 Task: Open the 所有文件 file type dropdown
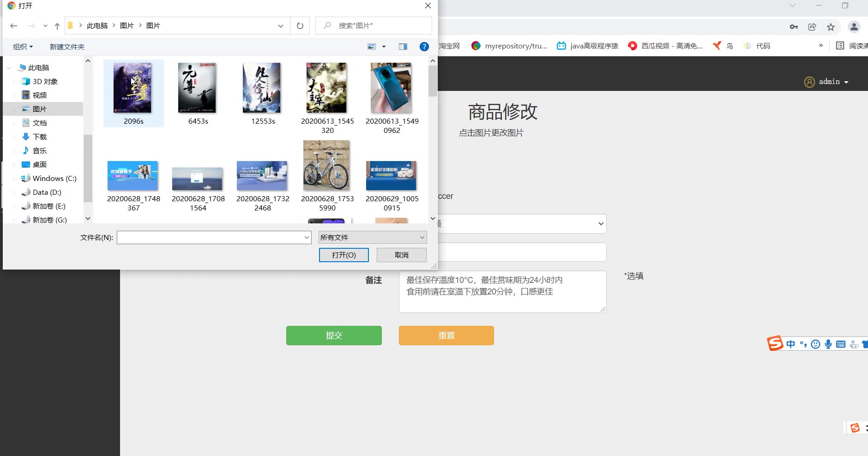373,237
